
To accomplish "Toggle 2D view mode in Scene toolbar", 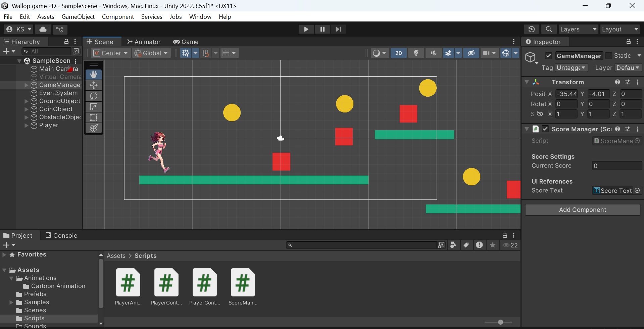I will 399,53.
